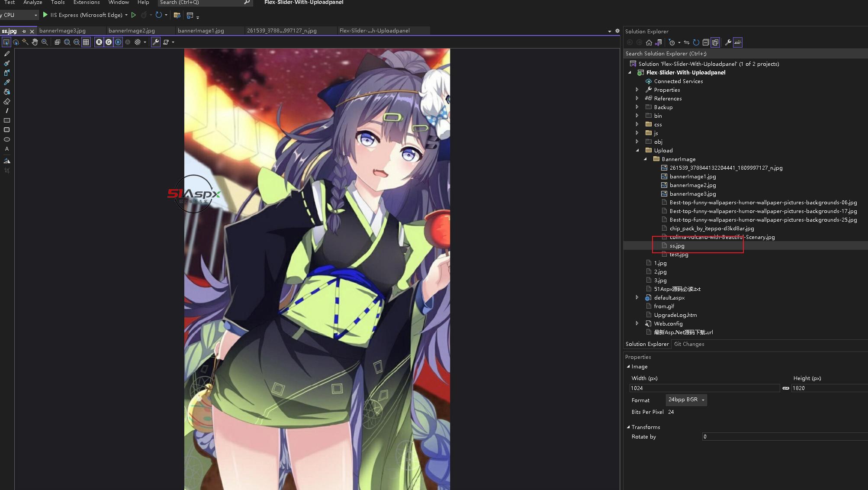This screenshot has width=868, height=490.
Task: Select the Eraser tool
Action: pos(7,101)
